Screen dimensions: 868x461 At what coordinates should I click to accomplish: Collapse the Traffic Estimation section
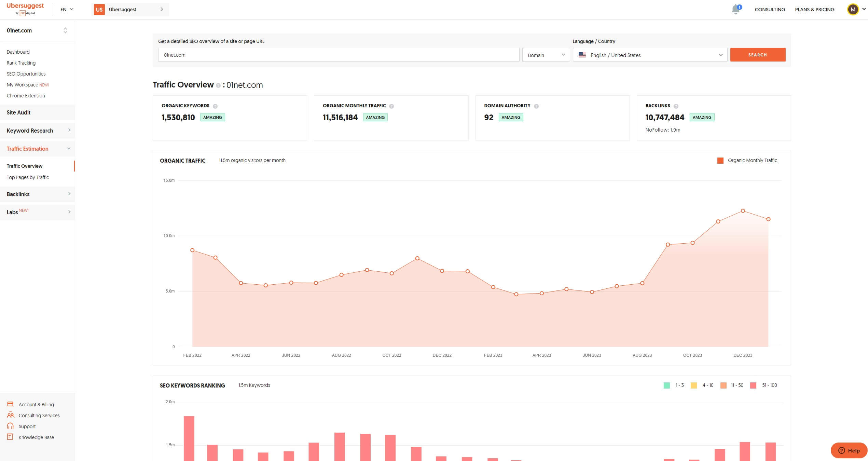tap(37, 148)
